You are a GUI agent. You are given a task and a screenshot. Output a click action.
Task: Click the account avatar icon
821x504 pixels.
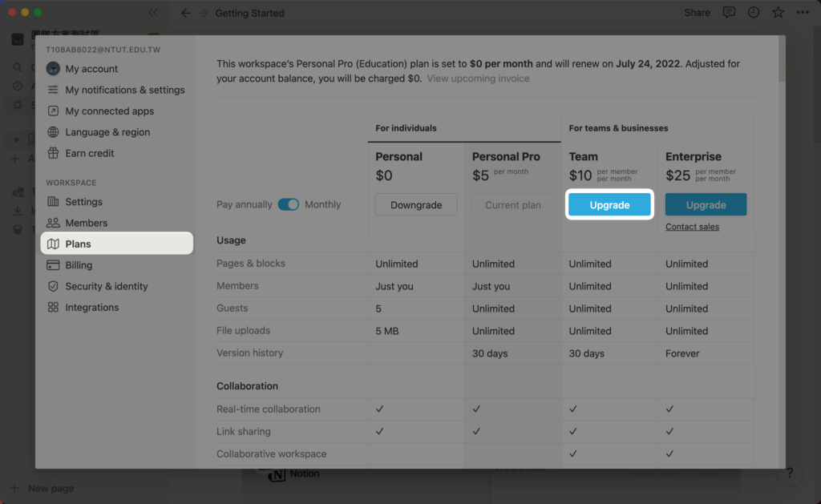(53, 69)
